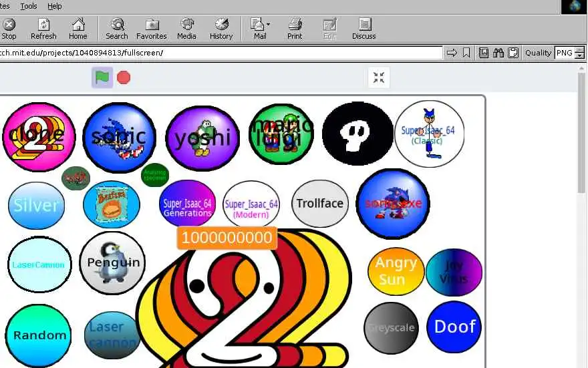Choose Super_Isaac_64 Generations skin

click(x=188, y=204)
